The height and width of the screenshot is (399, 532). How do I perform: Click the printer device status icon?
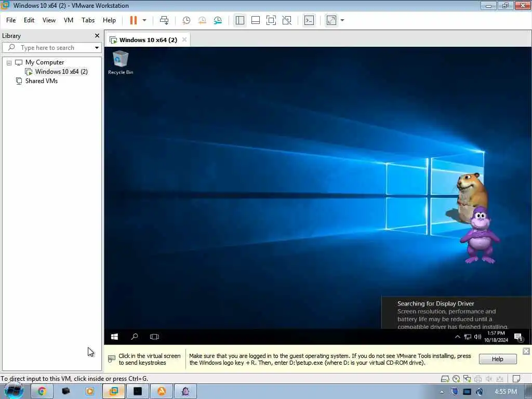(478, 379)
